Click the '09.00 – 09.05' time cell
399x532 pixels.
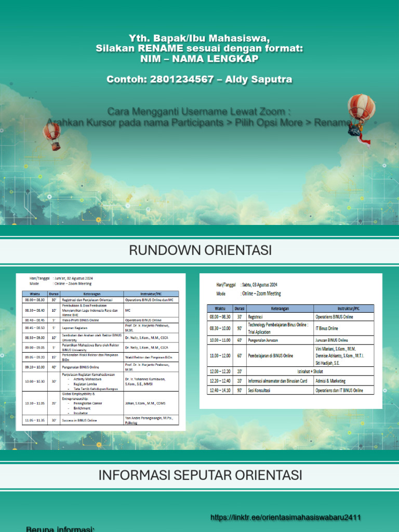click(x=35, y=348)
